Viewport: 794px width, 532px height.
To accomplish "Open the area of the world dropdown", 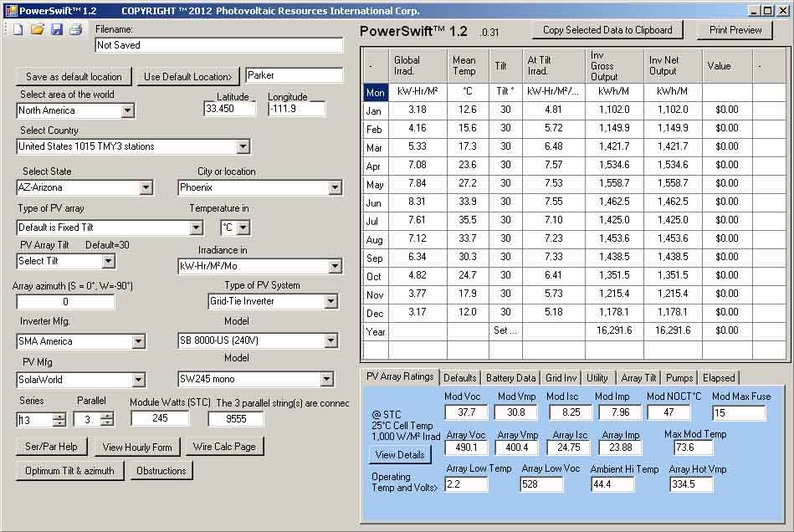I will (x=128, y=110).
